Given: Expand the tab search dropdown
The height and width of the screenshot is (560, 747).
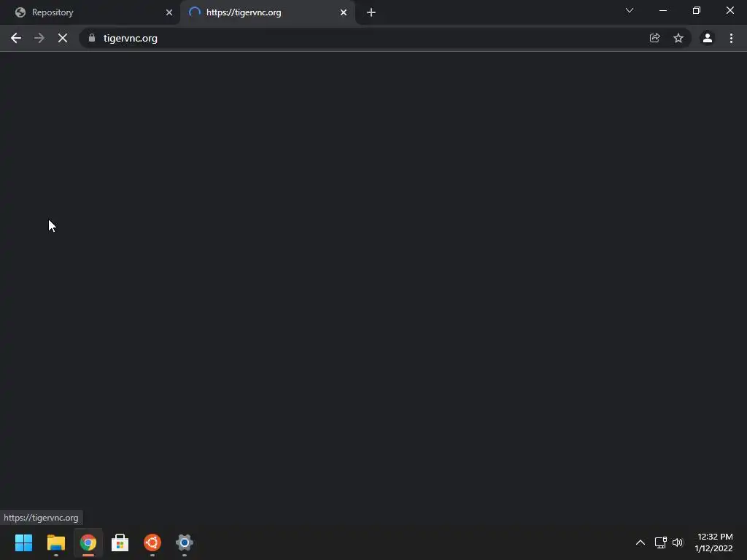Looking at the screenshot, I should click(x=630, y=10).
